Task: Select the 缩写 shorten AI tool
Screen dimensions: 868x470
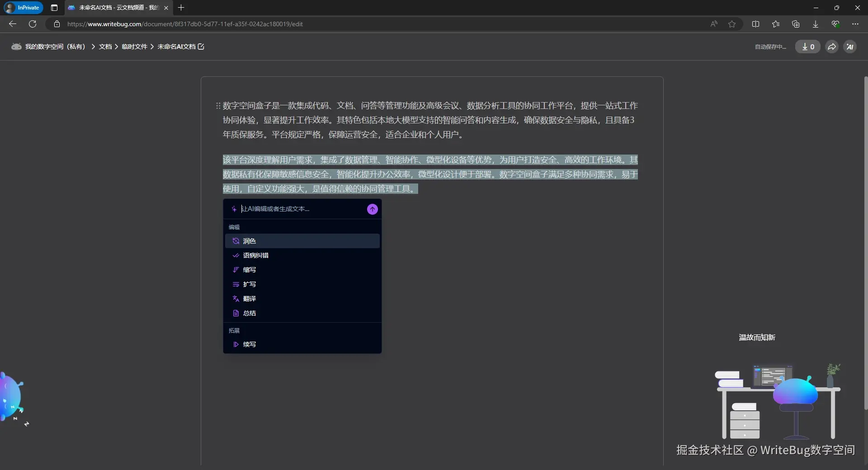Action: pyautogui.click(x=249, y=270)
